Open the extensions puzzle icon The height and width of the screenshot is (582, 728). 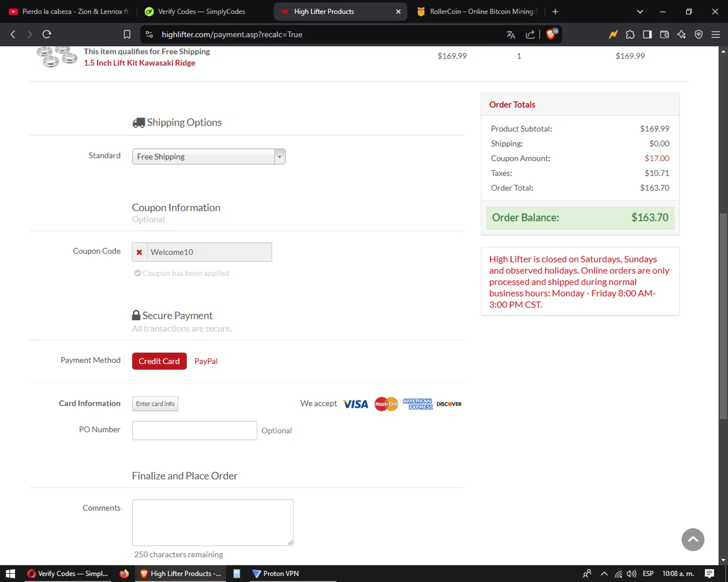coord(630,34)
